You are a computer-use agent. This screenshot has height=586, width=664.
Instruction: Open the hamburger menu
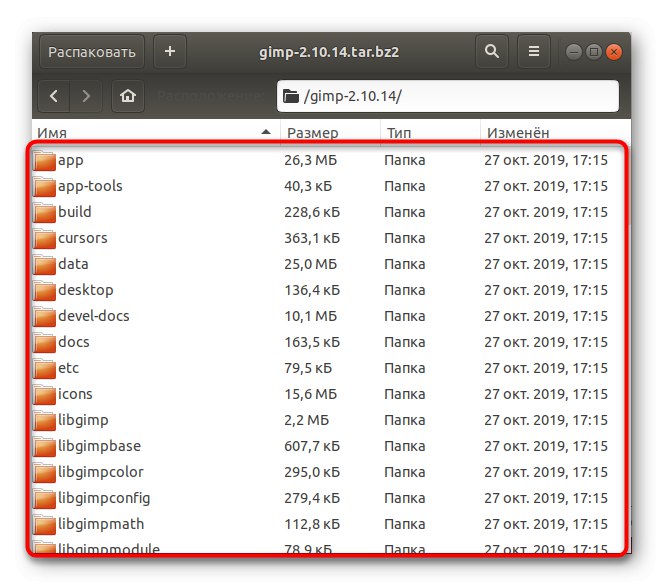(x=534, y=52)
